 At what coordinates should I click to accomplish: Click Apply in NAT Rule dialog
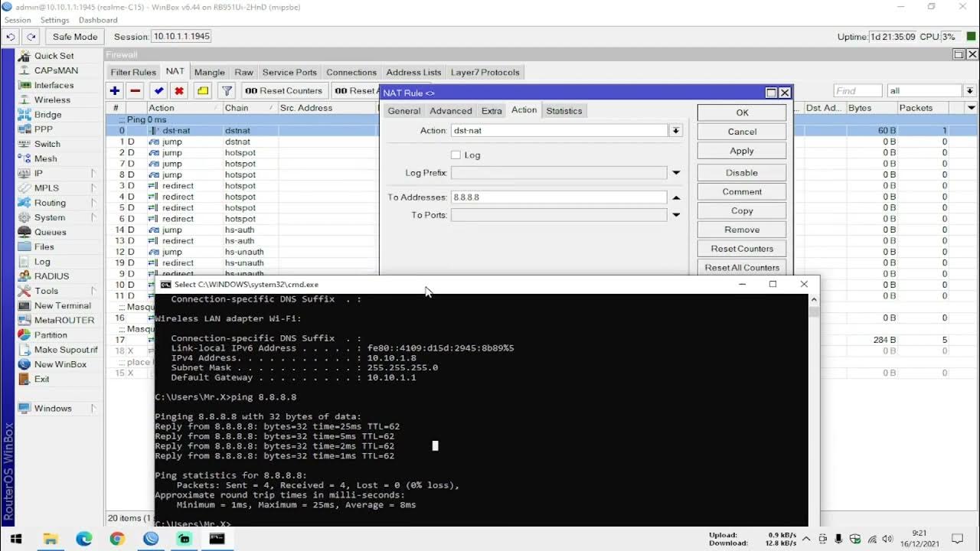pyautogui.click(x=742, y=151)
